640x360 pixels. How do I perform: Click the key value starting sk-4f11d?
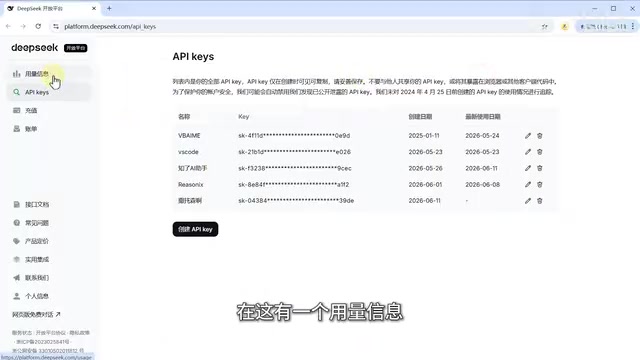point(294,136)
